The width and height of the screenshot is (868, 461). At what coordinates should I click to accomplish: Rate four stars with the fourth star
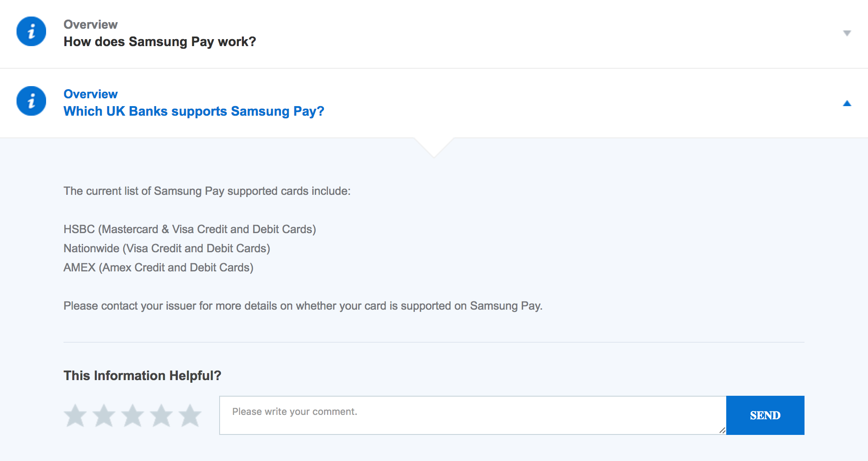161,415
